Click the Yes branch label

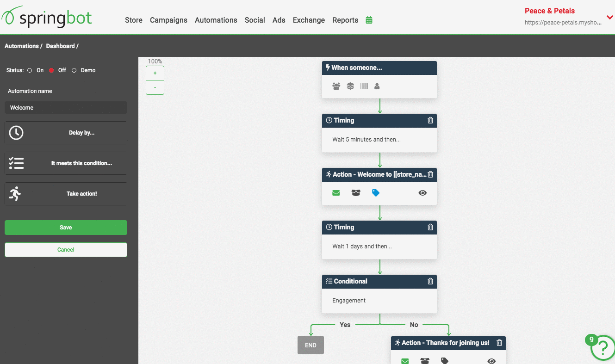point(345,325)
